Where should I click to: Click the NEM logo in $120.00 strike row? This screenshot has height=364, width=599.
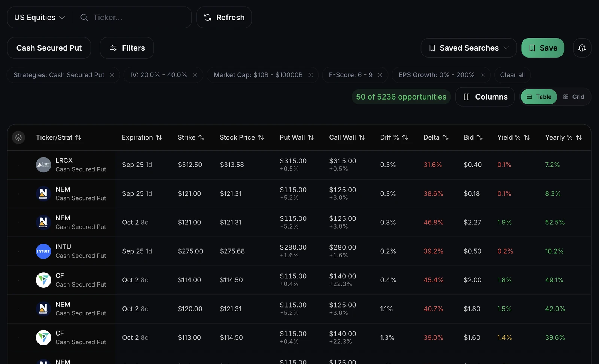(43, 309)
